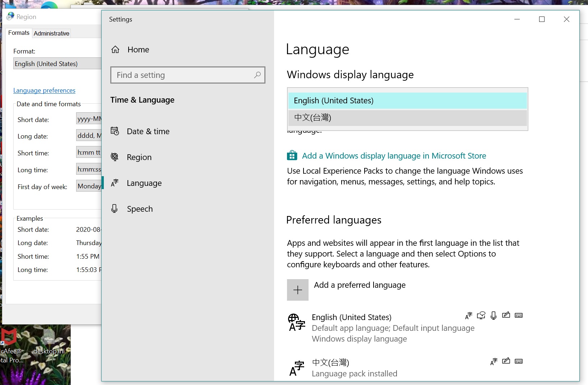The width and height of the screenshot is (588, 385).
Task: Choose 中文(台灣) display language option
Action: pos(407,118)
